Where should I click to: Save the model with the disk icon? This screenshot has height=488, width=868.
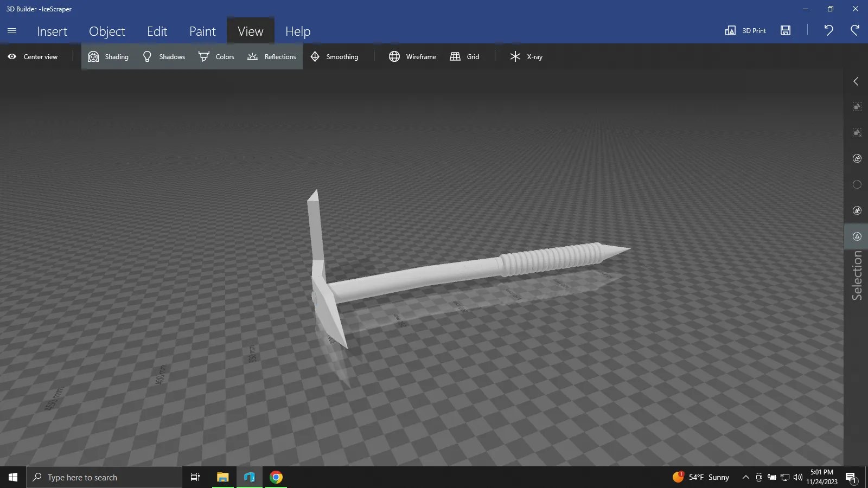786,30
